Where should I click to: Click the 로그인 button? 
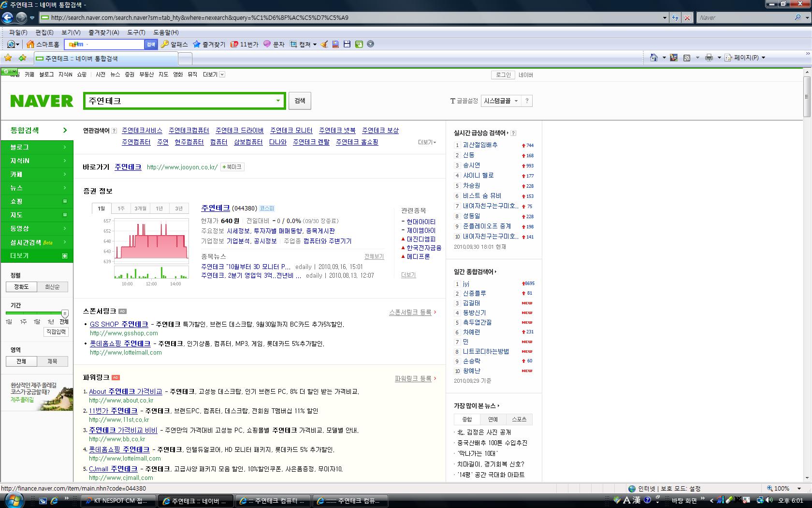[503, 75]
